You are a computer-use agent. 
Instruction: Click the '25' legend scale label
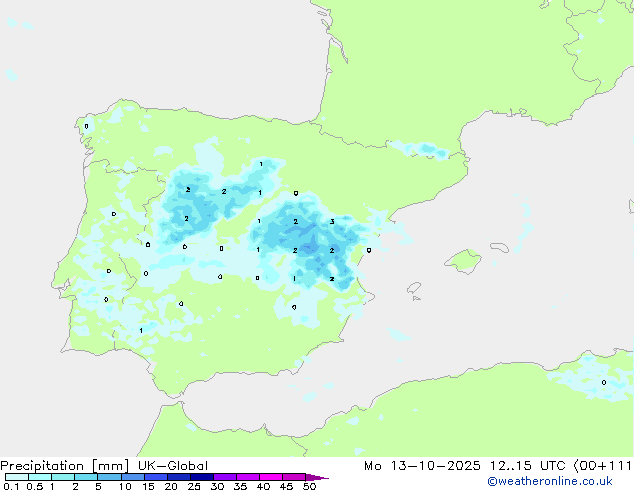[x=194, y=486]
